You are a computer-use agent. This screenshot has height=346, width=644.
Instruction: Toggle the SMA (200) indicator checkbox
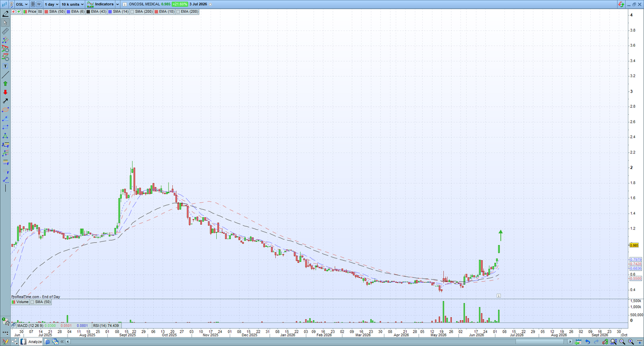pos(132,11)
